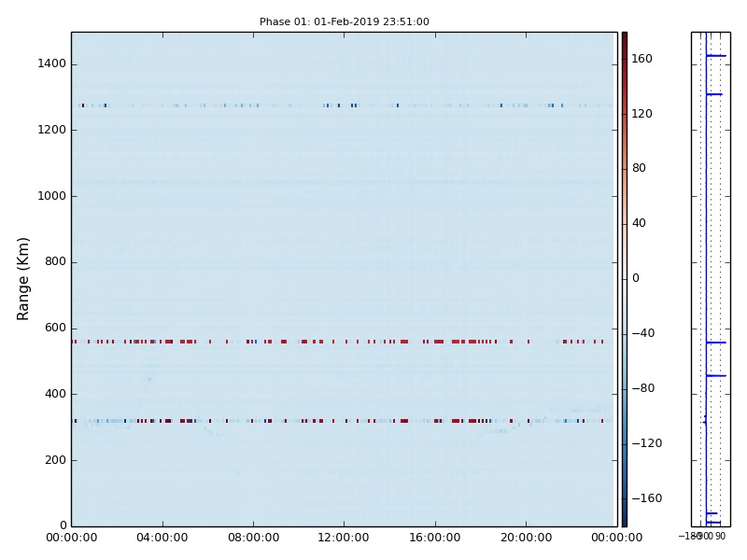Click the 600 range tick label
Screen dimensions: 747x560
55,328
